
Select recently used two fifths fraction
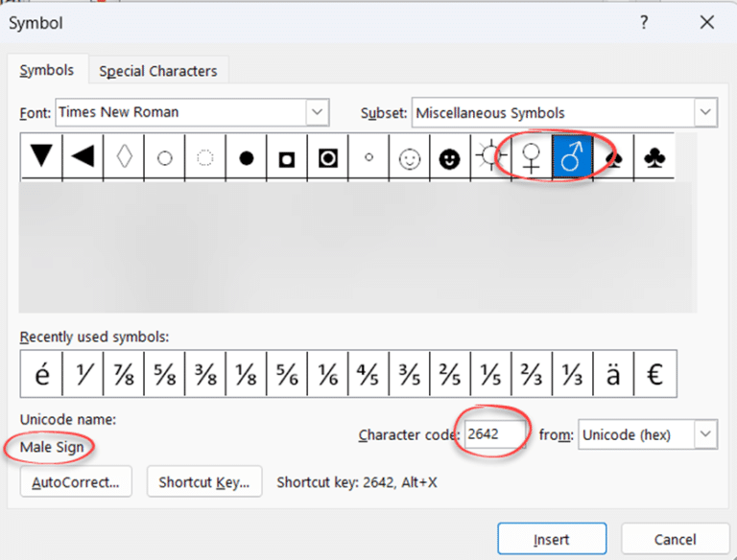450,374
